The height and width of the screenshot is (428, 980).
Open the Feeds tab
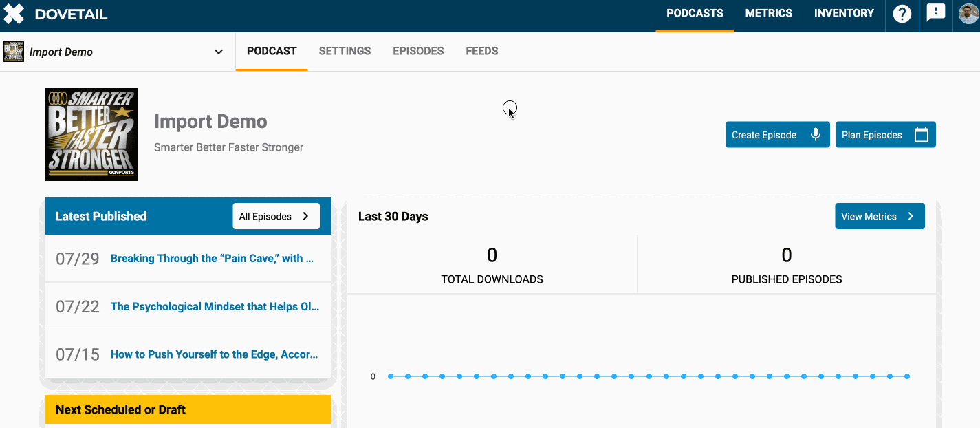(x=481, y=51)
